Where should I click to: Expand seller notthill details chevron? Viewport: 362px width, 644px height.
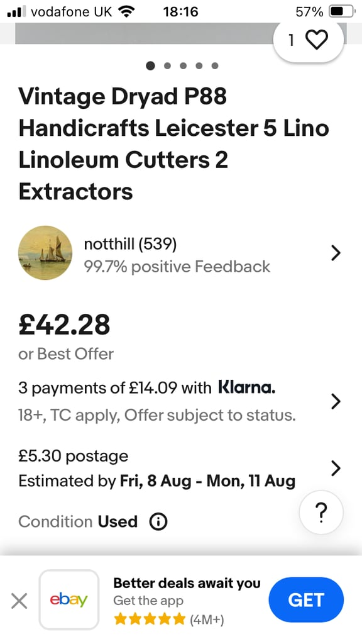(x=336, y=253)
